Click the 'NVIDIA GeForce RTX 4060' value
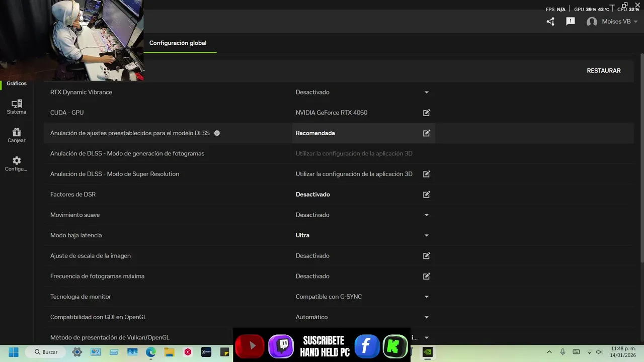 [332, 113]
